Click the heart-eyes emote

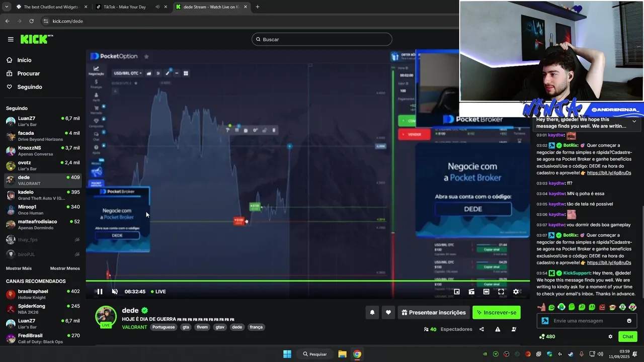coord(632,307)
